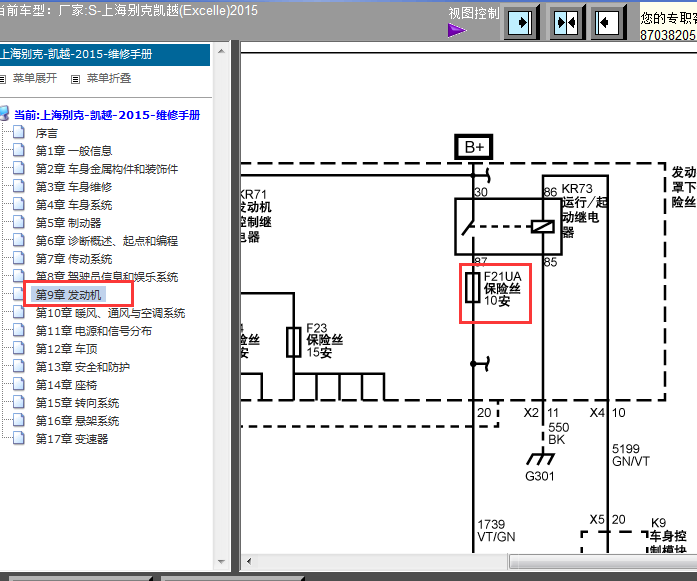Click the diagram horizontal scrollbar thumb
The height and width of the screenshot is (581, 697).
[x=603, y=561]
